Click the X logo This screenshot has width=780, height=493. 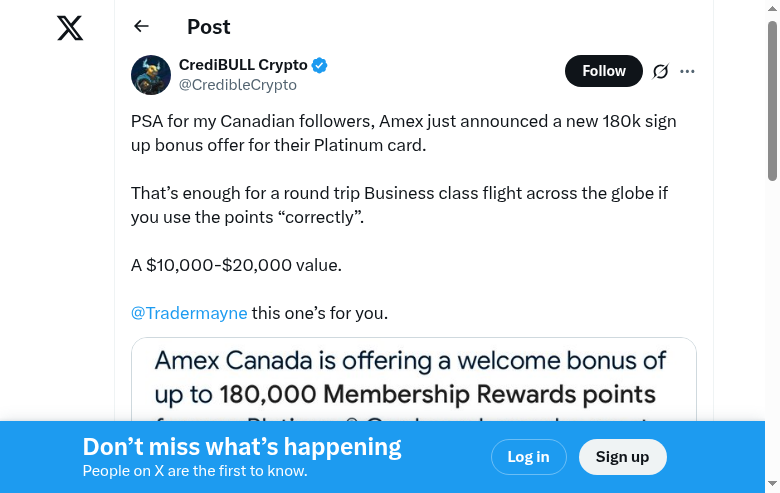point(70,28)
